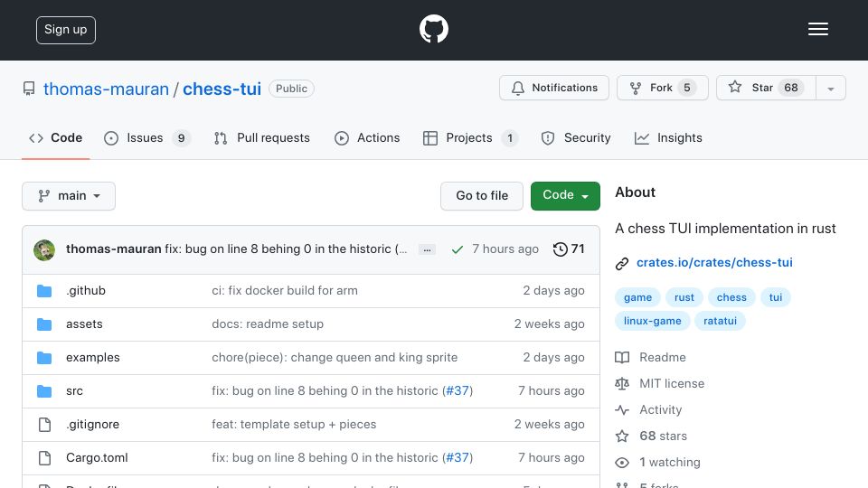
Task: Switch to the Insights tab
Action: pos(668,137)
